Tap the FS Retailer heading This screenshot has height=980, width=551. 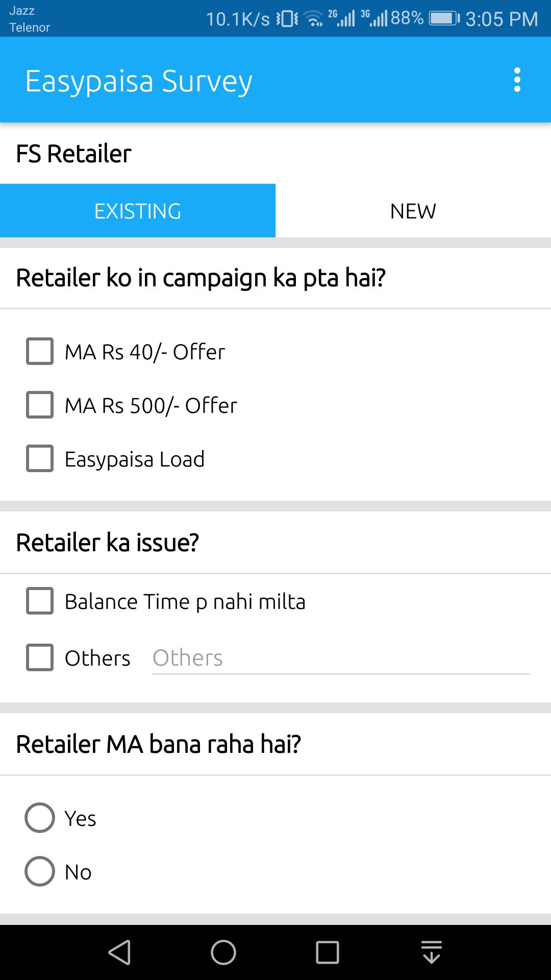click(74, 154)
